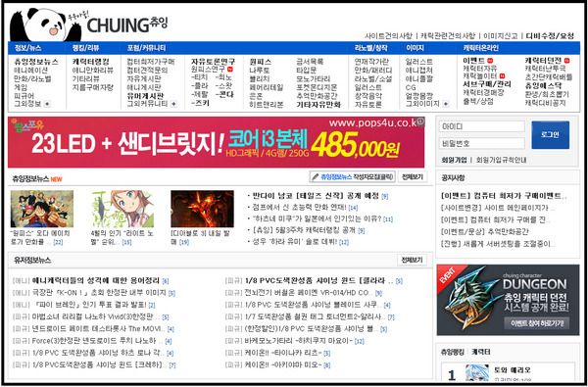Screen dimensions: 588x387
Task: Open the light novel ranking thumbnail
Action: point(122,209)
